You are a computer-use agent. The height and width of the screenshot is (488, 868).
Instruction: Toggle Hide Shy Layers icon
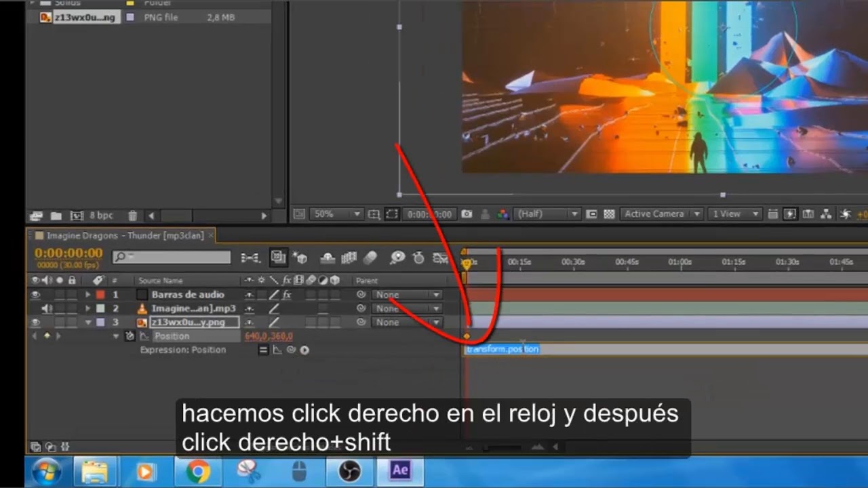click(x=328, y=258)
